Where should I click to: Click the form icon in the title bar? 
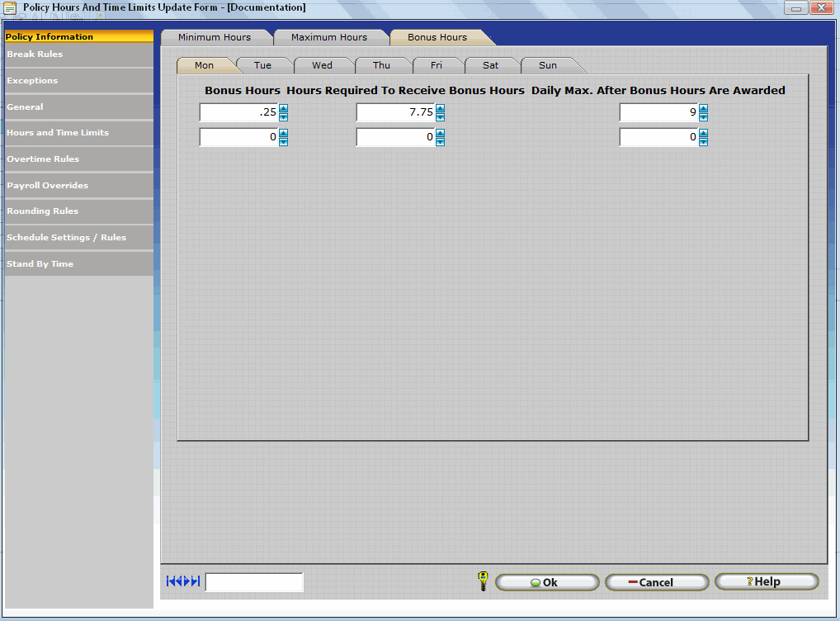point(10,7)
